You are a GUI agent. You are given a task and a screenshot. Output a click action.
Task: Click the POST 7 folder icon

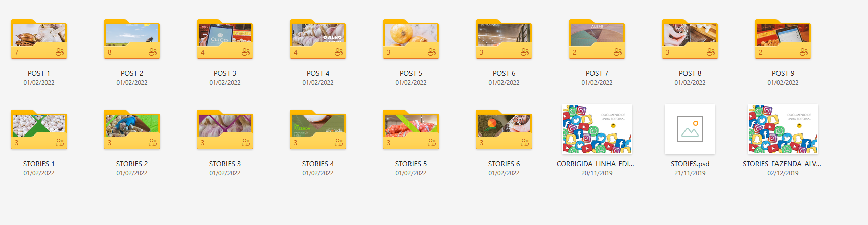[597, 39]
